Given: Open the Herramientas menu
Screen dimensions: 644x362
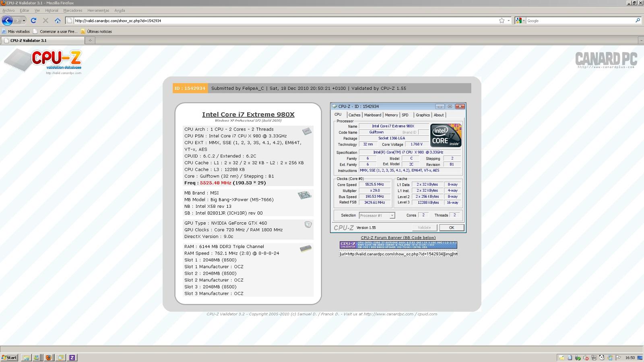Looking at the screenshot, I should 98,10.
